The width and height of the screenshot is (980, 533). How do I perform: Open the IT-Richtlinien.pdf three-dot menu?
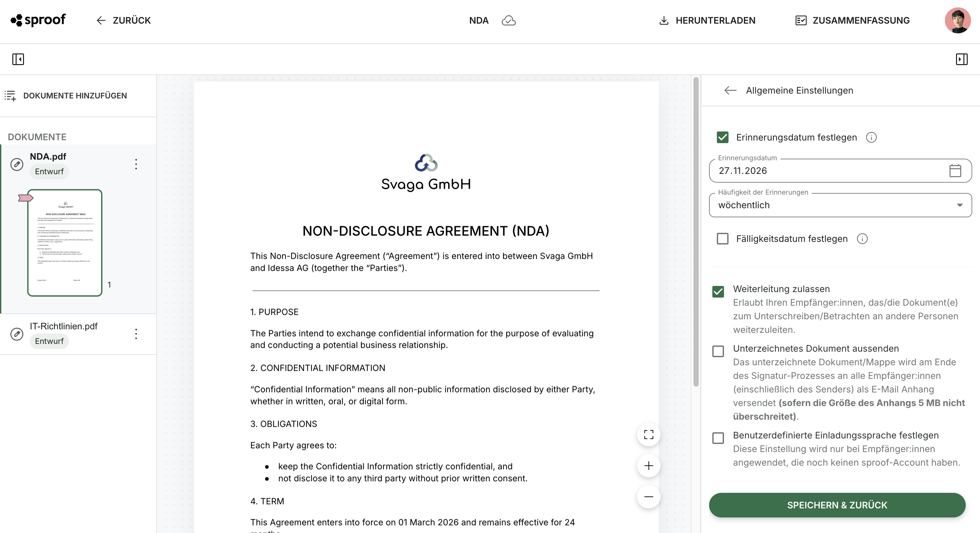[x=136, y=334]
